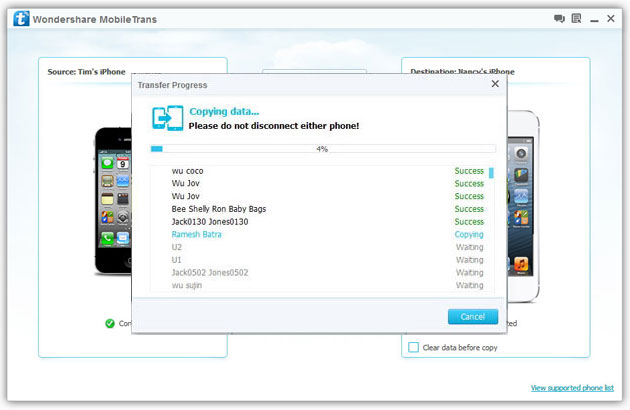Close the MobileTrans main window

(611, 18)
